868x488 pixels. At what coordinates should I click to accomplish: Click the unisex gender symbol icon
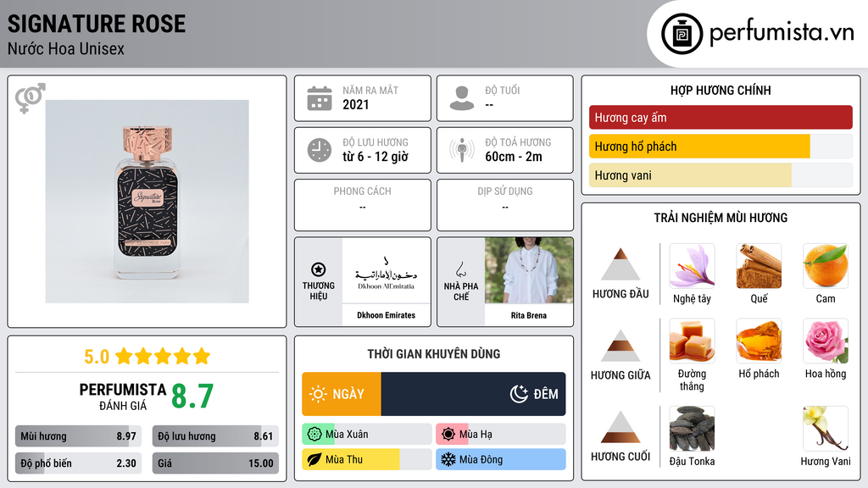tap(31, 98)
